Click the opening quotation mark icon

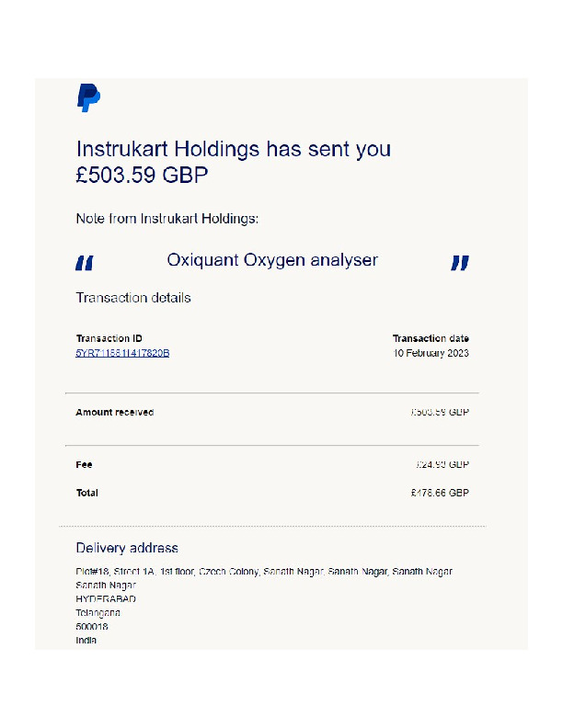coord(85,264)
